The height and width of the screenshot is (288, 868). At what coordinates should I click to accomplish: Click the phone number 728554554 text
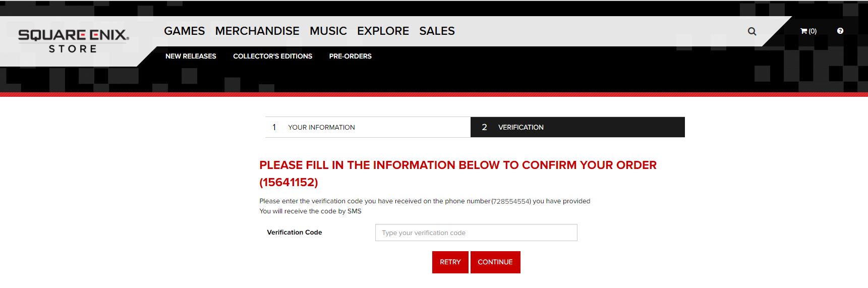coord(511,201)
